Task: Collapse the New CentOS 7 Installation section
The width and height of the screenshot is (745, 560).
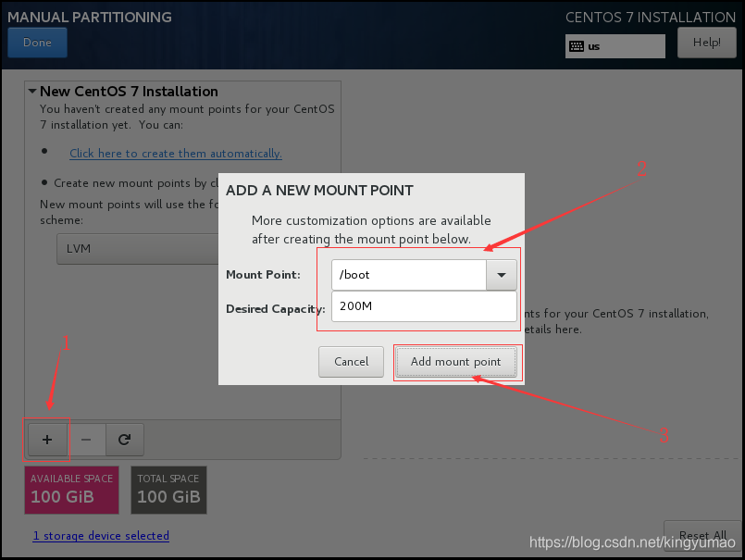Action: (32, 91)
